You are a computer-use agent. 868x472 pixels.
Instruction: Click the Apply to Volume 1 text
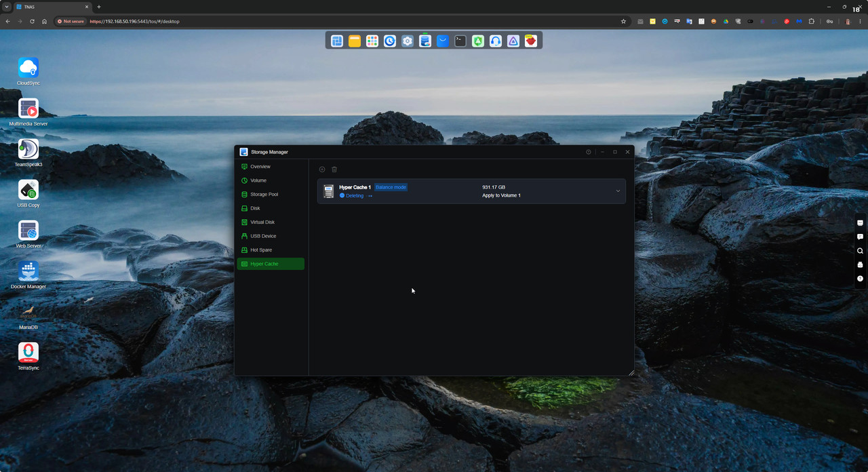[x=501, y=195]
